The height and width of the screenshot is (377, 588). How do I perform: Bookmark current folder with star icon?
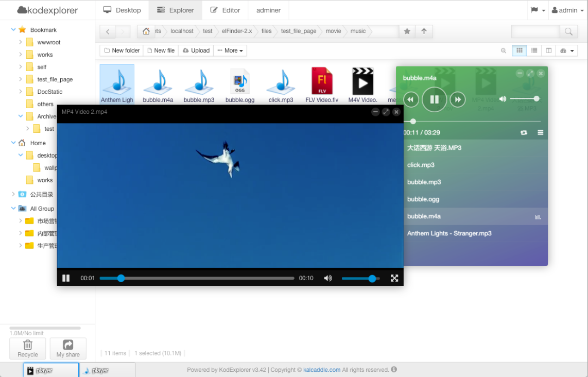click(407, 31)
